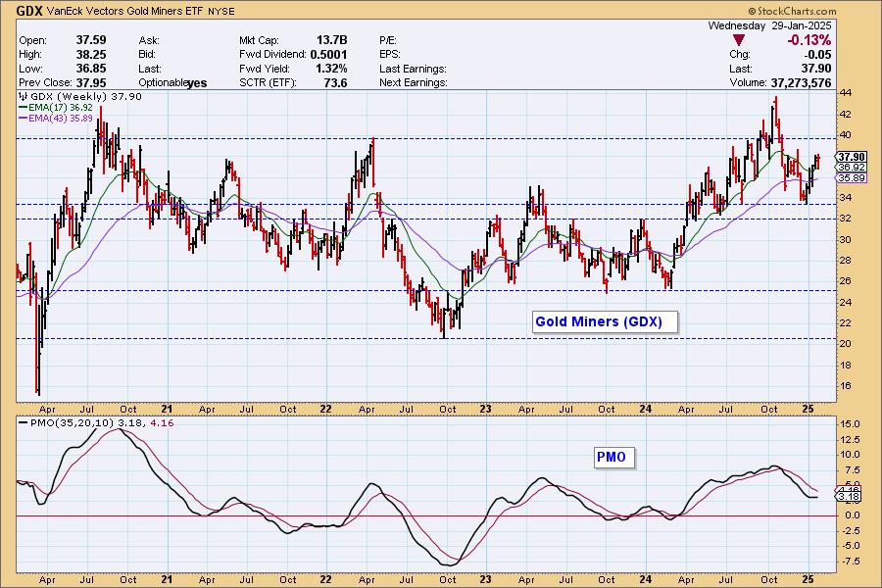Click the 'PMO(35,20,10)' indicator legend text
The width and height of the screenshot is (882, 588).
tap(72, 422)
